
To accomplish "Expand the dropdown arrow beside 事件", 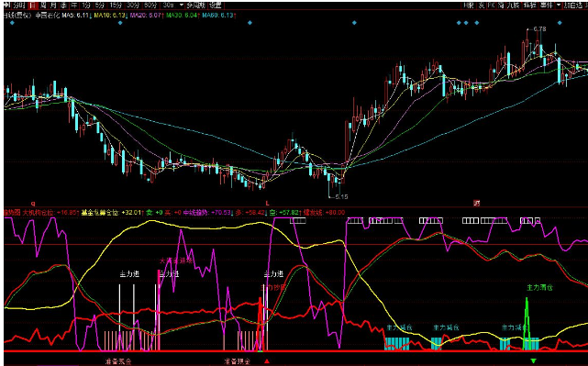I will 559,6.
